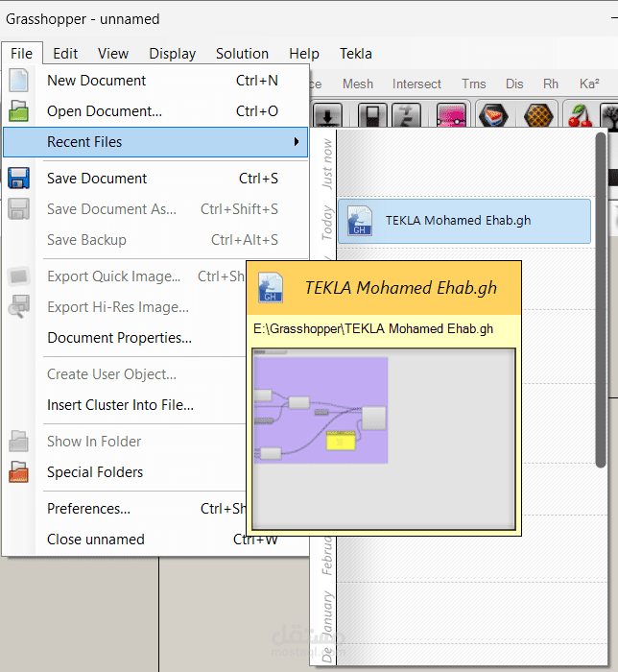
Task: Choose Save Document As... entry
Action: pos(155,209)
